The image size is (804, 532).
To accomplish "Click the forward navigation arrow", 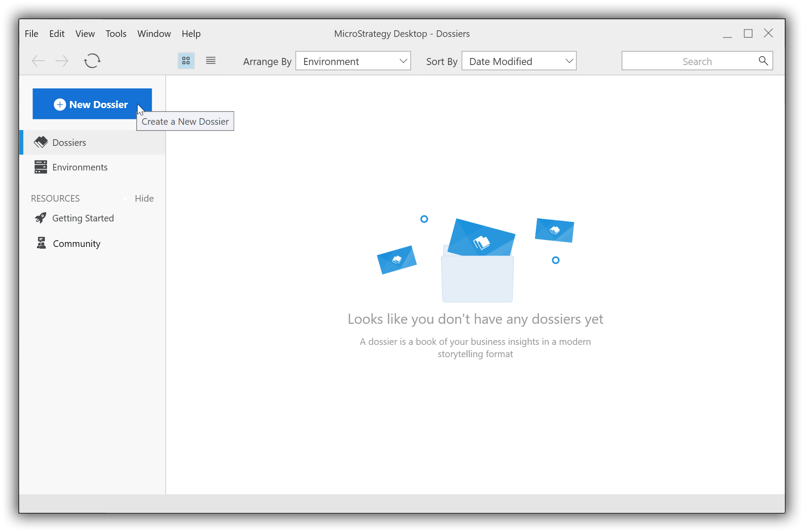I will click(62, 61).
